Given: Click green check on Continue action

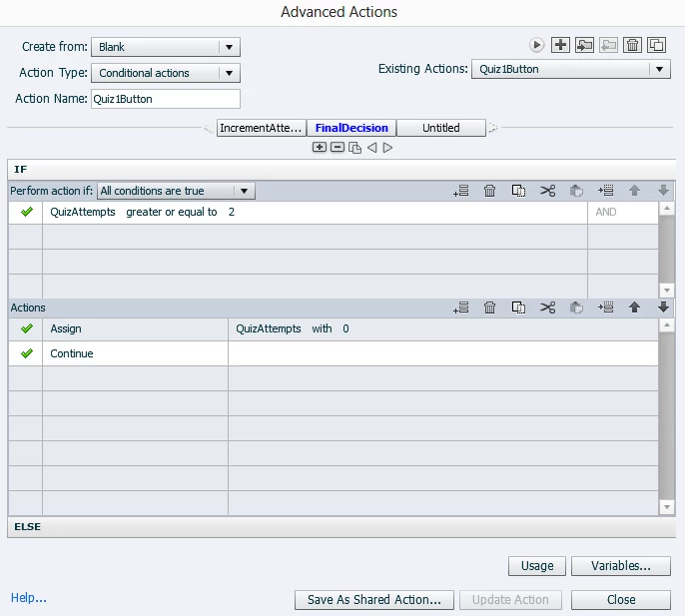Looking at the screenshot, I should (x=27, y=353).
